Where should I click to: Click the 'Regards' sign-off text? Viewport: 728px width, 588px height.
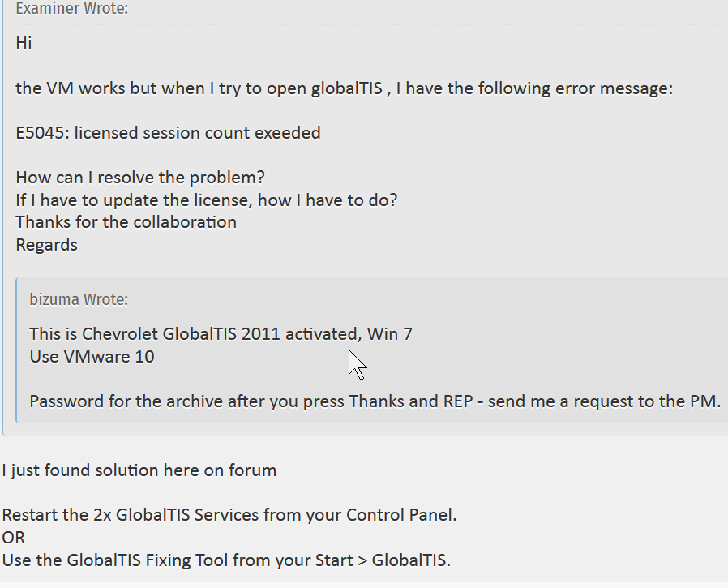point(46,245)
